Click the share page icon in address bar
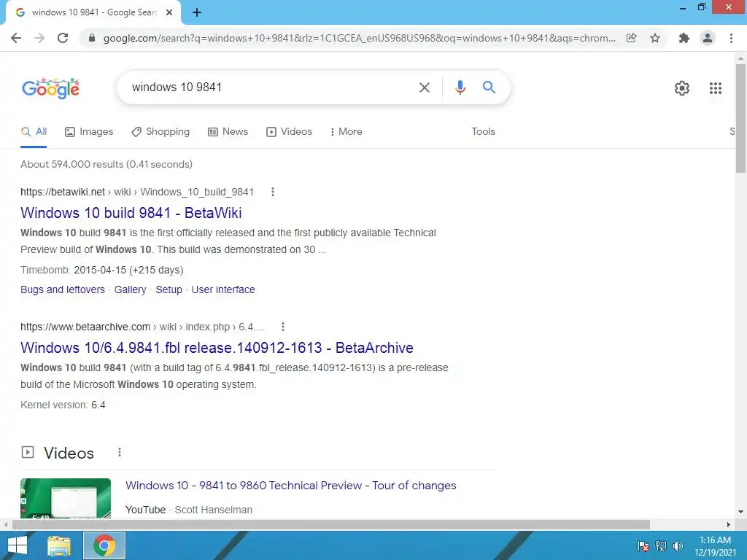 [x=632, y=38]
